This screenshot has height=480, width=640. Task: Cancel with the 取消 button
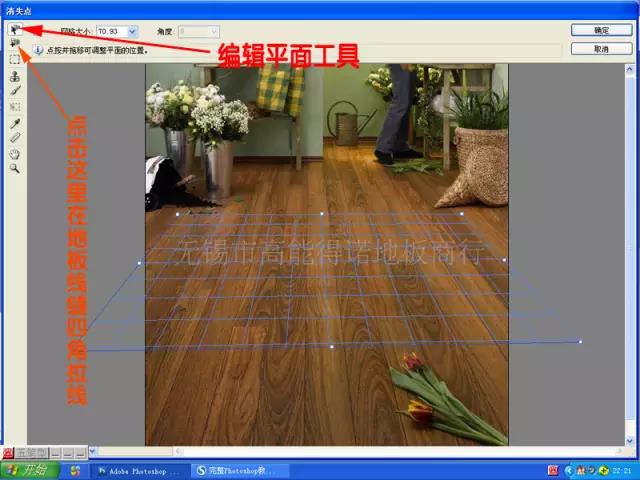pyautogui.click(x=601, y=49)
